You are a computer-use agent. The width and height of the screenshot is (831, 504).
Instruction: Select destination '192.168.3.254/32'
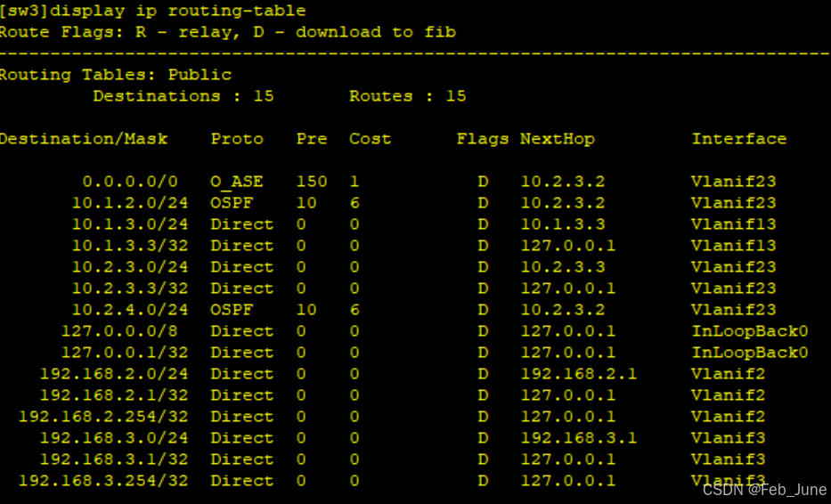pyautogui.click(x=104, y=481)
